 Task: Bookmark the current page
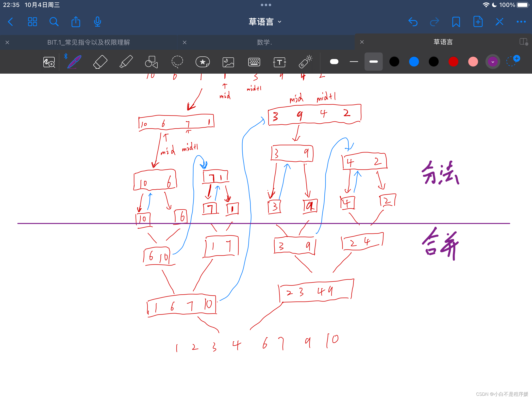point(456,22)
